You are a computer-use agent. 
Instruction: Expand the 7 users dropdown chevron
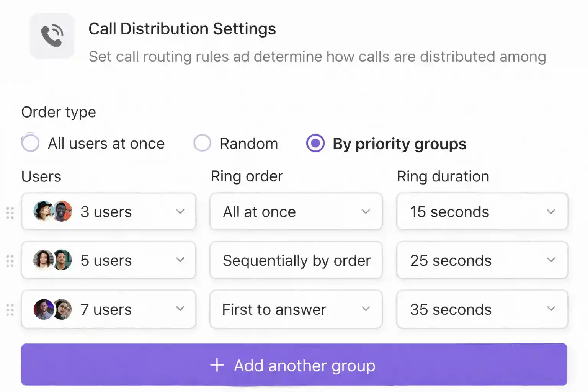tap(180, 309)
